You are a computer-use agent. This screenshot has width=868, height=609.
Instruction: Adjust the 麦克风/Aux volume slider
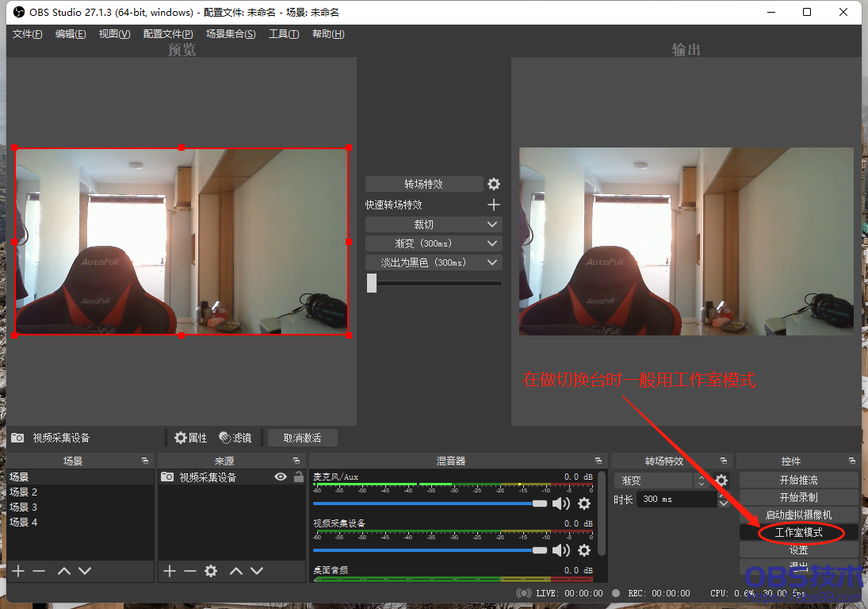point(430,504)
